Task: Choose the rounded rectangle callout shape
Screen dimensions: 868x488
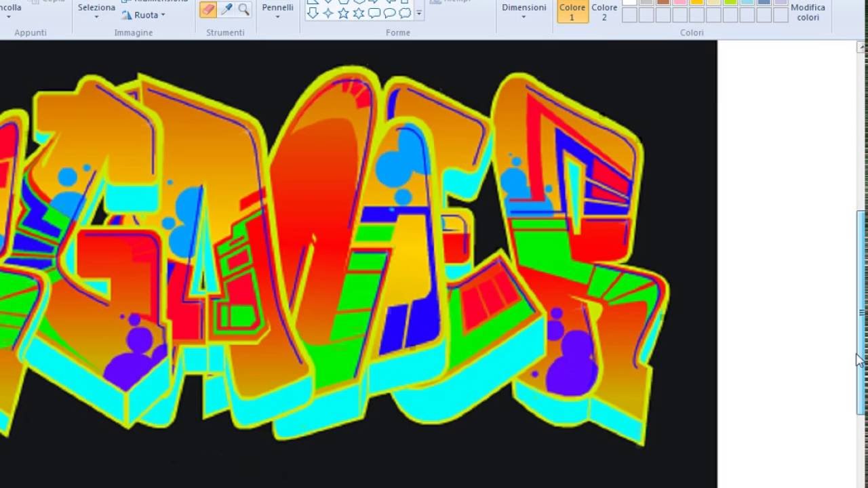Action: [x=374, y=13]
